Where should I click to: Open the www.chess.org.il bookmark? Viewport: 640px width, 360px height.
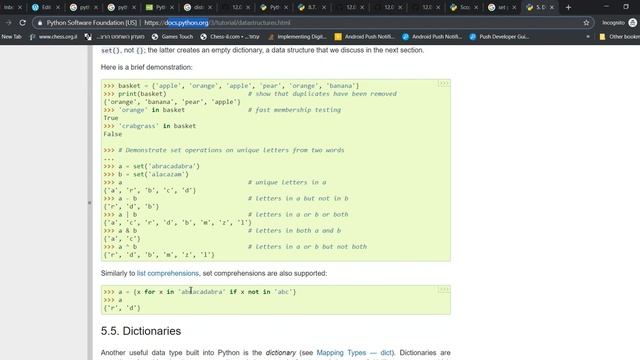coord(53,37)
